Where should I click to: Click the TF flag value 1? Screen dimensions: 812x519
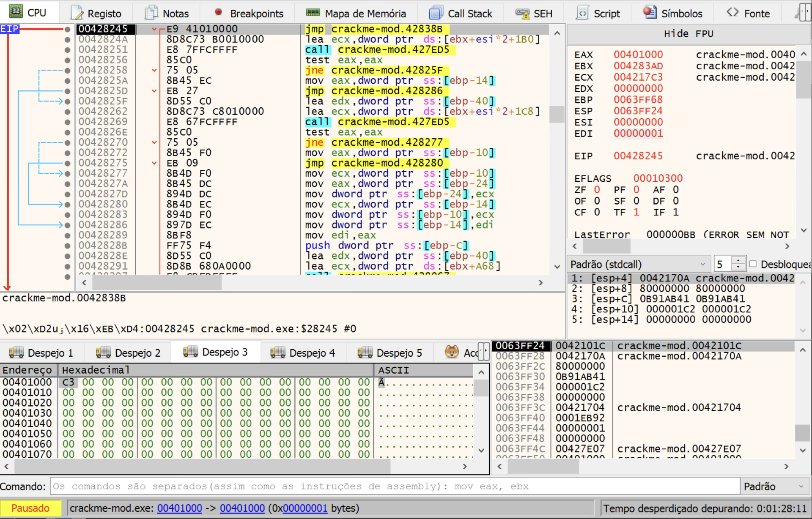[x=636, y=212]
